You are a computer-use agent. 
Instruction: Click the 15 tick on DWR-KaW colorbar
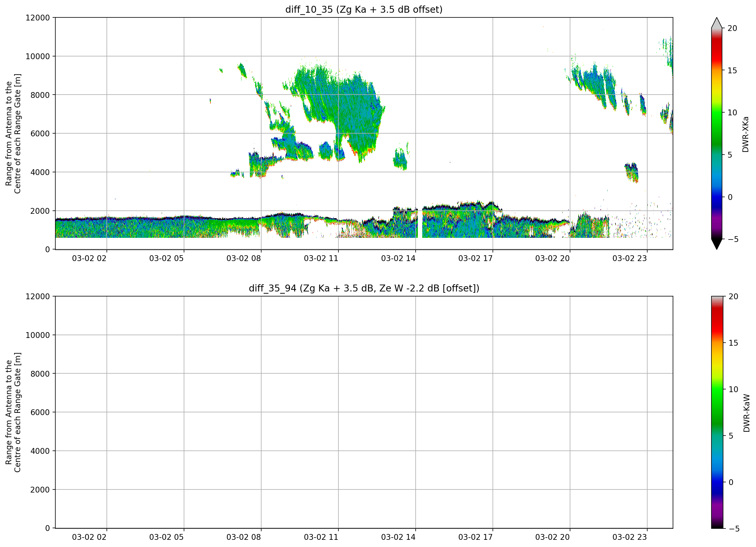[x=733, y=343]
